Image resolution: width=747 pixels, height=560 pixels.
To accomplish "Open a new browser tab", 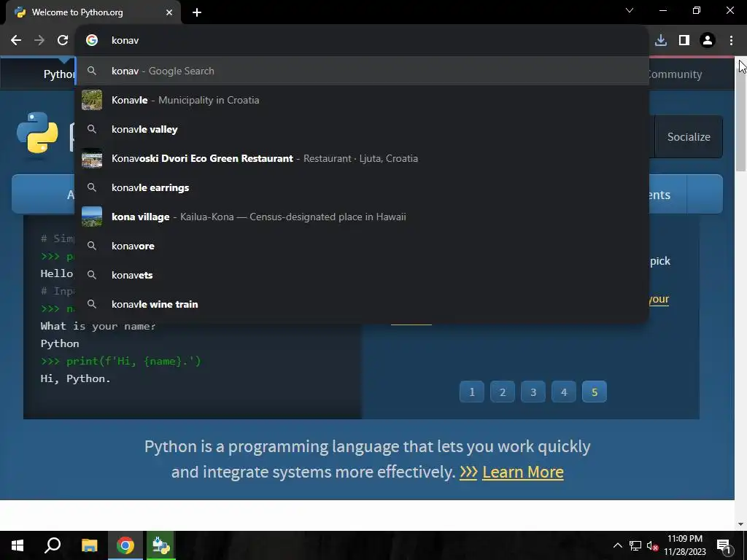I will (x=197, y=12).
